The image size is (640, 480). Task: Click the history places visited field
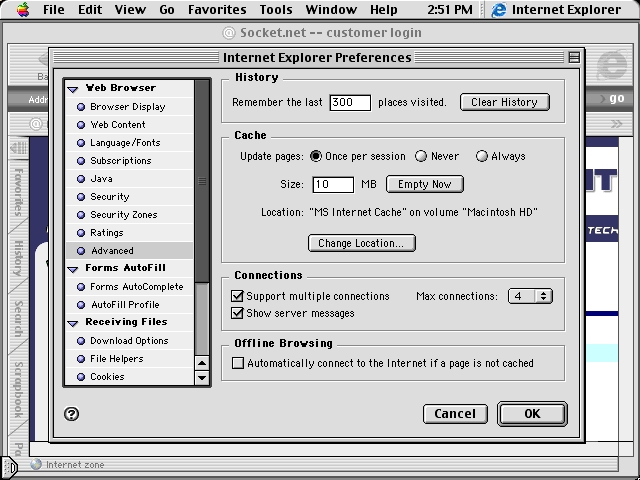point(350,102)
